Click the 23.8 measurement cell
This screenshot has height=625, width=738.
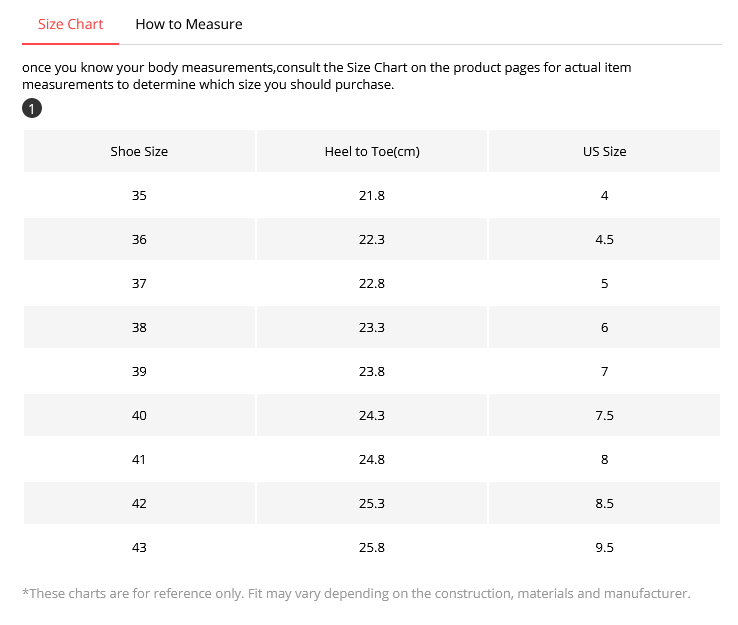[x=372, y=372]
